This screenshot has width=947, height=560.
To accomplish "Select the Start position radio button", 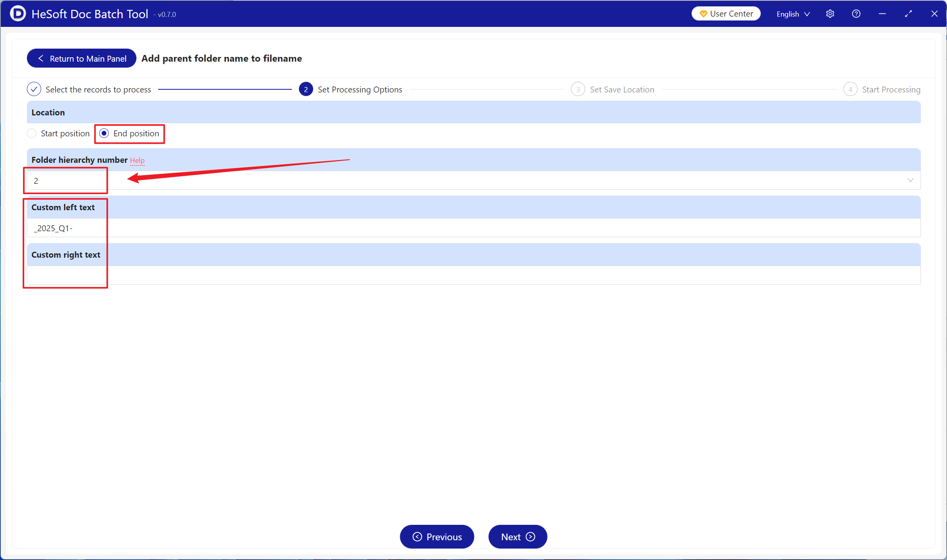I will (x=32, y=134).
